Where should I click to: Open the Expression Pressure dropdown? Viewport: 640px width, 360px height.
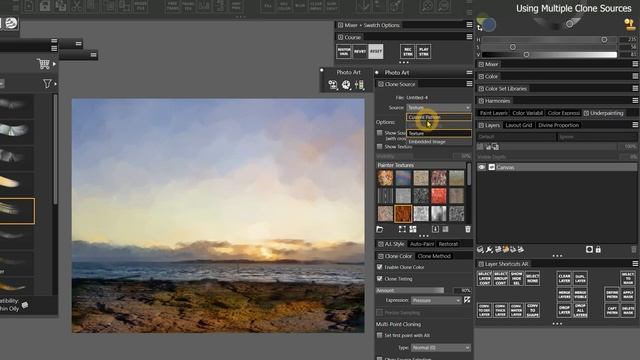coord(436,300)
